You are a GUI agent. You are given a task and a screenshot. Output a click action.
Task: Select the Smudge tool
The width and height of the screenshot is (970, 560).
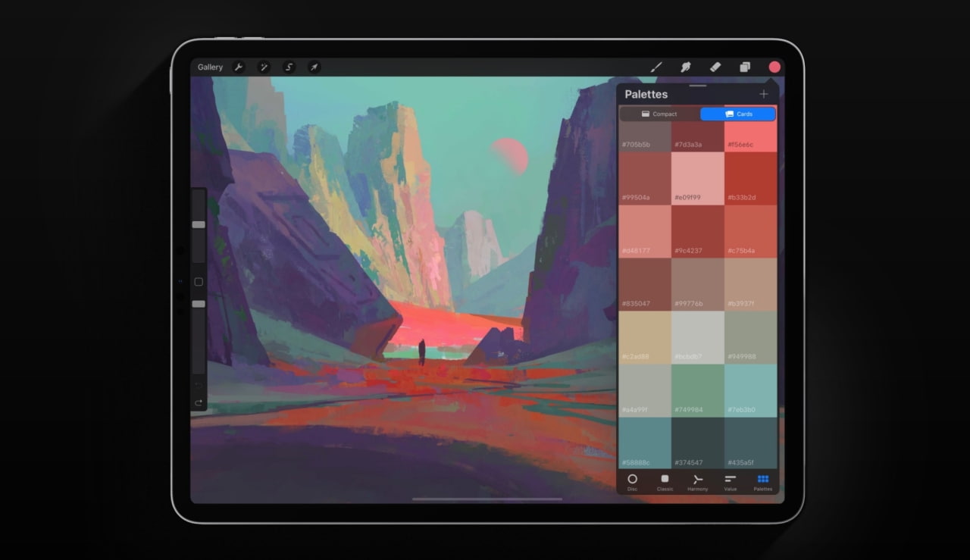tap(685, 67)
